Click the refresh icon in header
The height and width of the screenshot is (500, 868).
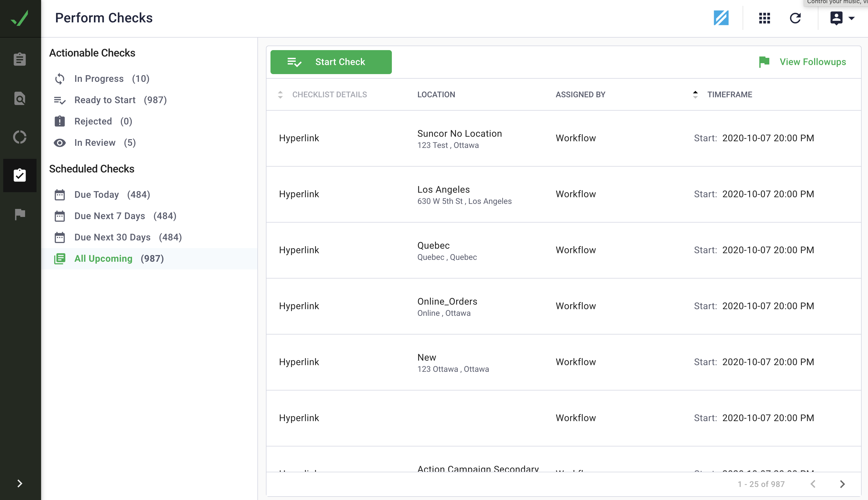click(795, 18)
